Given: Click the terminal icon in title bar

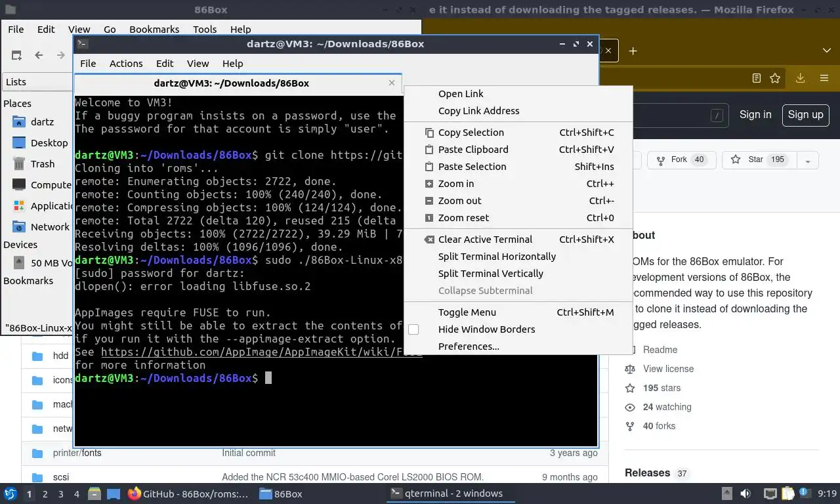Looking at the screenshot, I should [x=82, y=44].
